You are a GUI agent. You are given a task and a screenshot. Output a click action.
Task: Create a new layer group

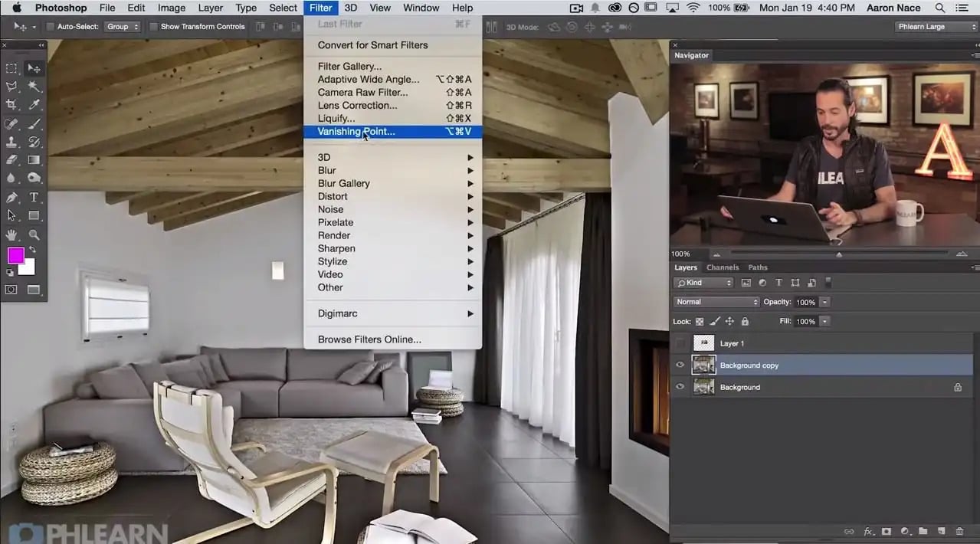point(923,531)
